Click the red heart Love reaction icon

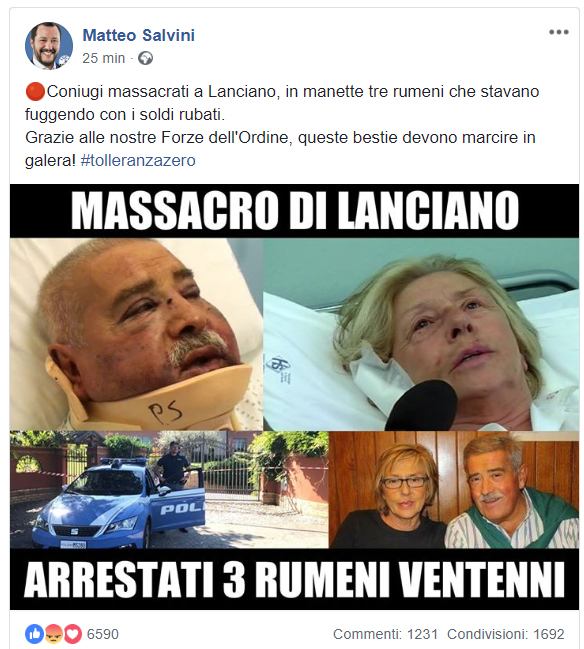[x=72, y=634]
